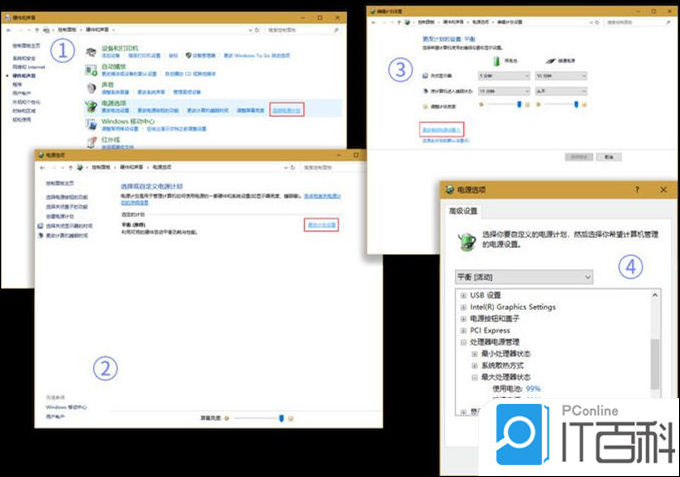Click the display icon beside 选择关闭显示器的时间
Screen dimensions: 680x477
[x=40, y=226]
